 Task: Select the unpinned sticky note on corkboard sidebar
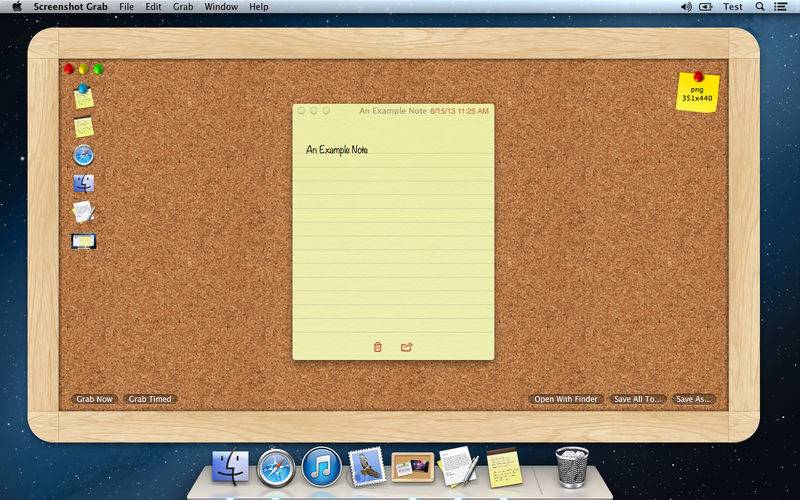pos(84,127)
